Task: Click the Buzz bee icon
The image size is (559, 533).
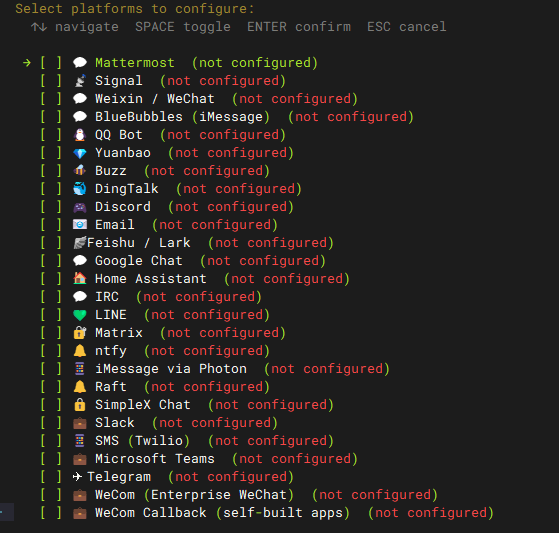Action: [80, 171]
